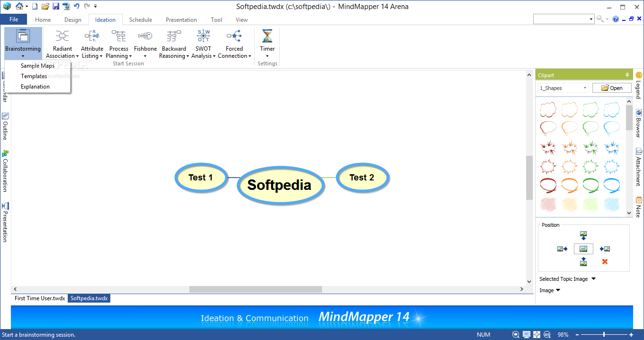Select center text position in Position panel
644x340 pixels.
coord(583,249)
